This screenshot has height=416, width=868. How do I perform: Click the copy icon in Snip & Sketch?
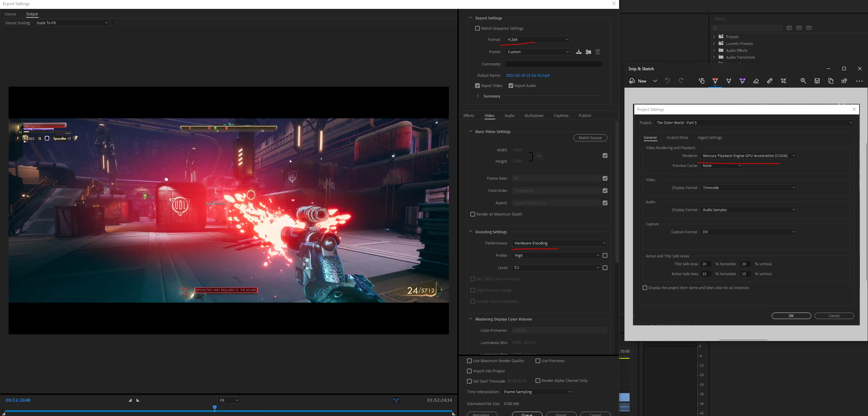[831, 81]
